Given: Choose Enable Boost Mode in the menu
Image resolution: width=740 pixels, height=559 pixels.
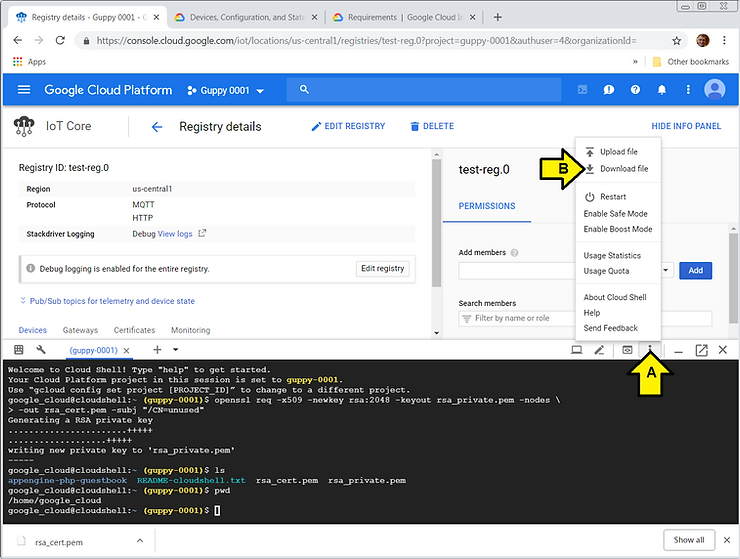Looking at the screenshot, I should tap(617, 229).
